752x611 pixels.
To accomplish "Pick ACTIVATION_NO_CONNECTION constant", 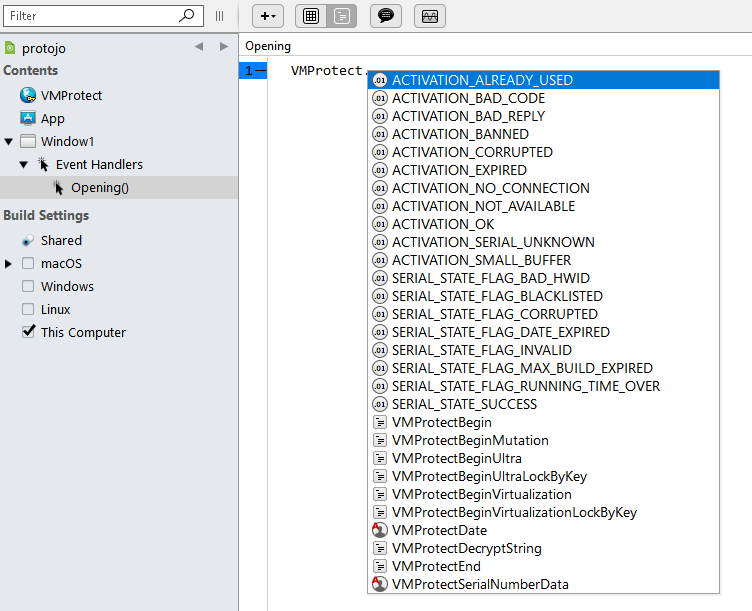I will [x=543, y=188].
